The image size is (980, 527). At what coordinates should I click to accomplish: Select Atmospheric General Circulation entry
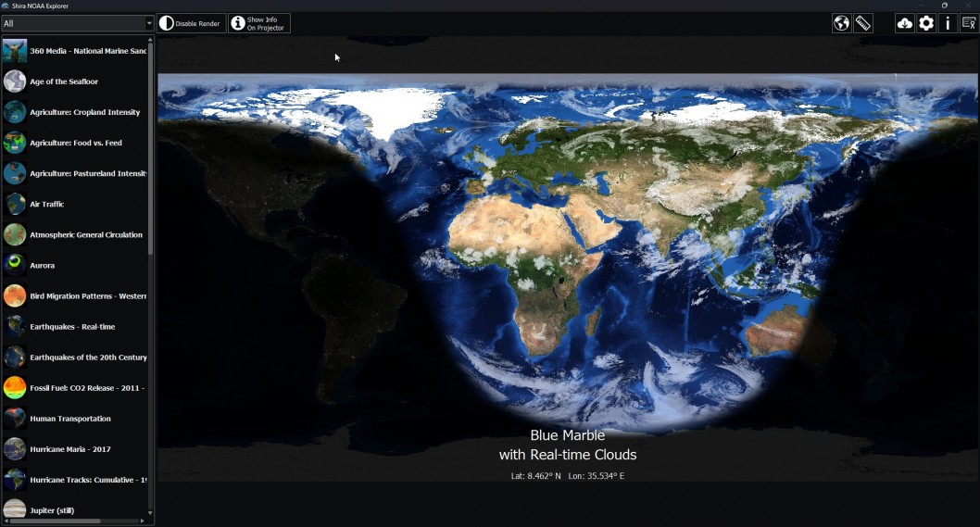click(x=86, y=235)
